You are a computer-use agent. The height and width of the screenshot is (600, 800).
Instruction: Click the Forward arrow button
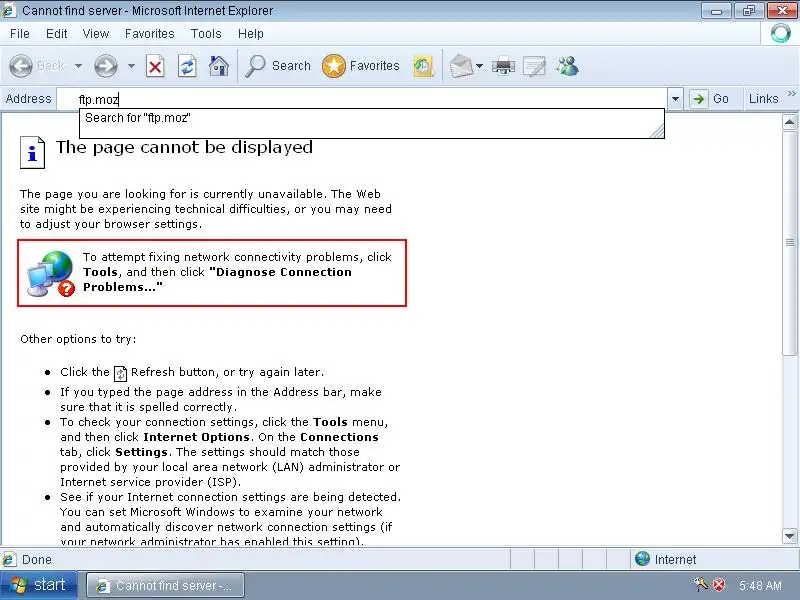tap(106, 66)
